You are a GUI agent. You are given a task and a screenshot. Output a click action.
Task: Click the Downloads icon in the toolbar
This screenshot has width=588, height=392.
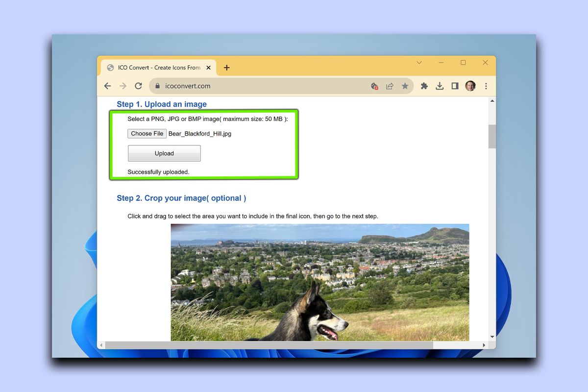click(x=440, y=86)
